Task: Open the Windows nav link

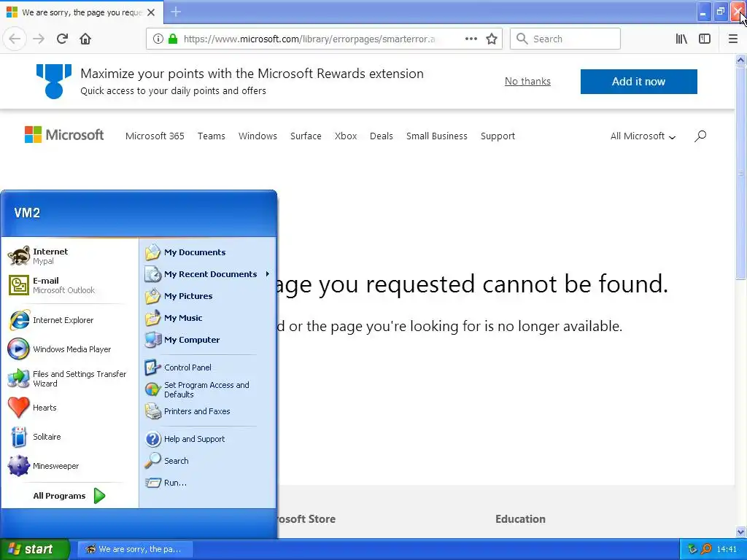Action: pos(258,136)
